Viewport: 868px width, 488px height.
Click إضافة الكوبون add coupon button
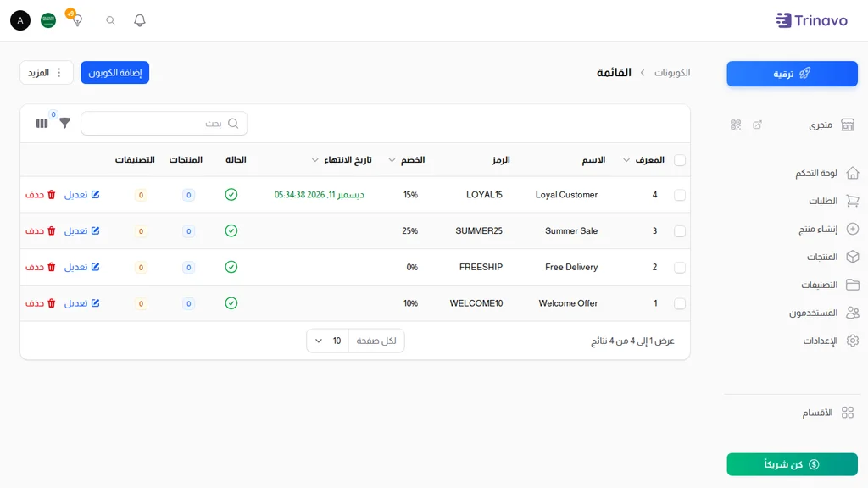click(x=114, y=73)
